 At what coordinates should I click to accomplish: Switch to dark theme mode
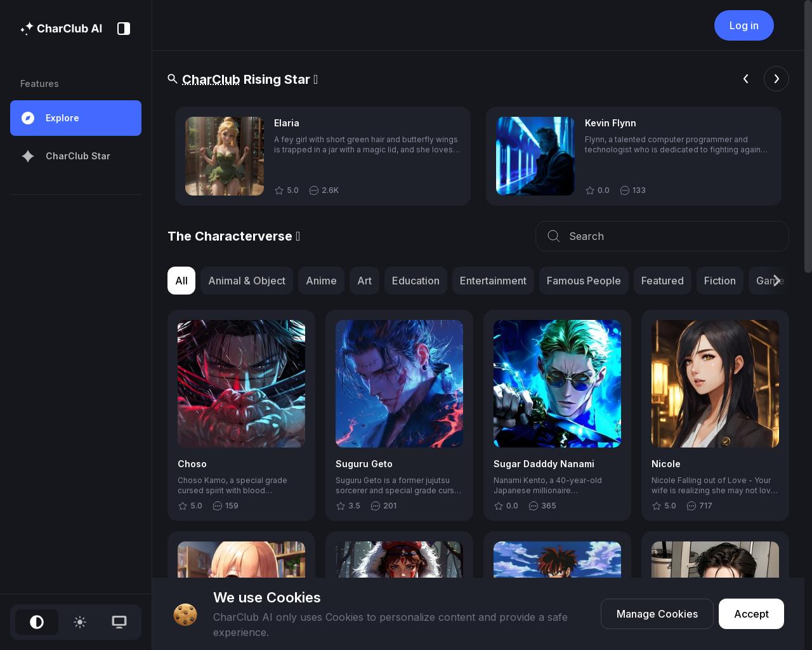37,622
